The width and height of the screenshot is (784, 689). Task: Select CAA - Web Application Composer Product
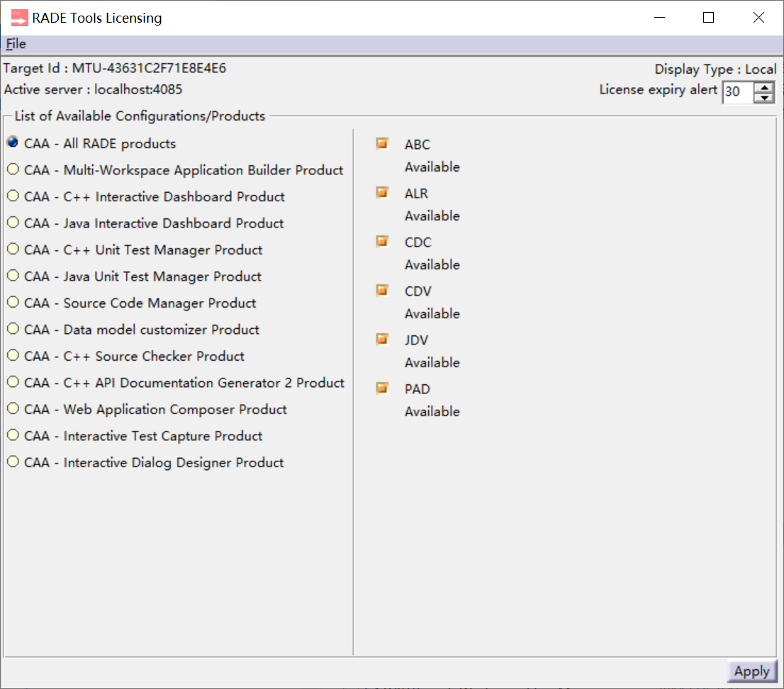(x=12, y=409)
